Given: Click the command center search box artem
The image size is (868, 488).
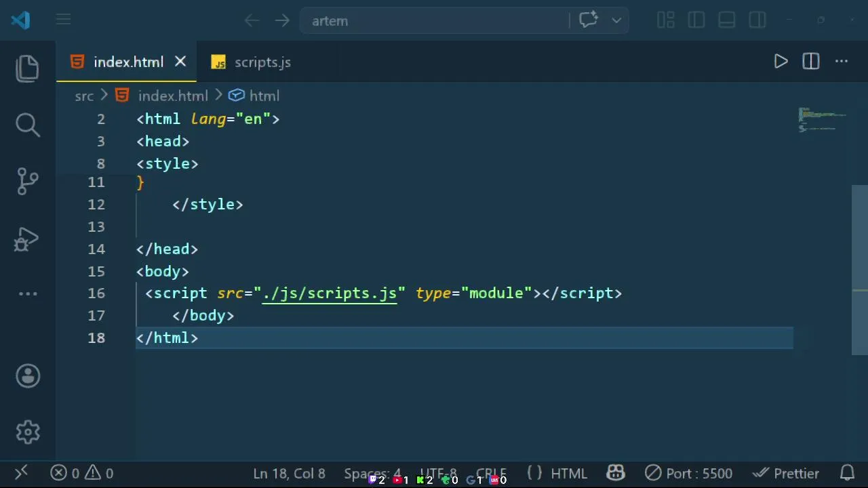Looking at the screenshot, I should 434,20.
